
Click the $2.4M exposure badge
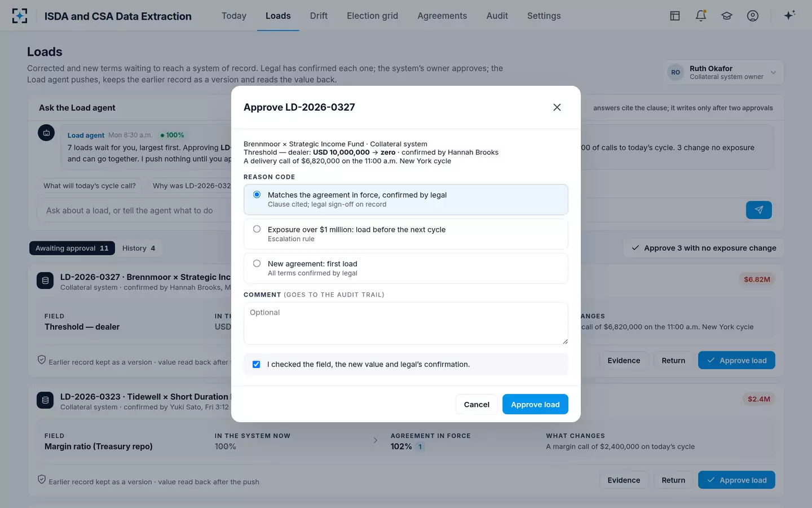click(x=758, y=399)
